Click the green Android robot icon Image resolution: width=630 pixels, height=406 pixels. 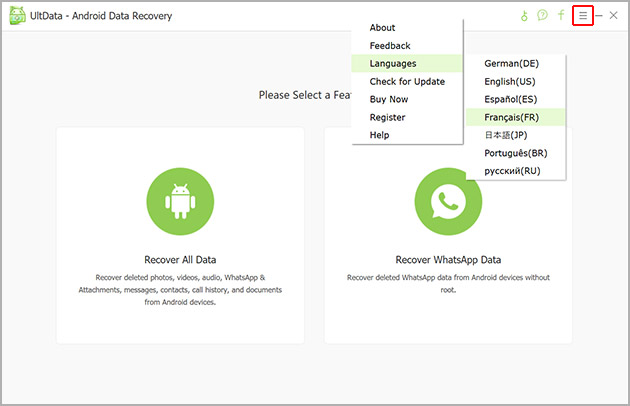(180, 201)
